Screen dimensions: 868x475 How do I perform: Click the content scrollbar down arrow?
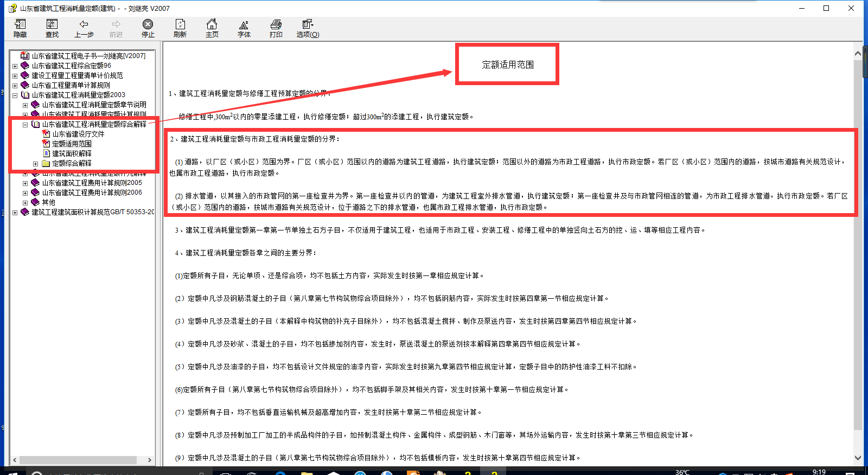click(x=858, y=458)
